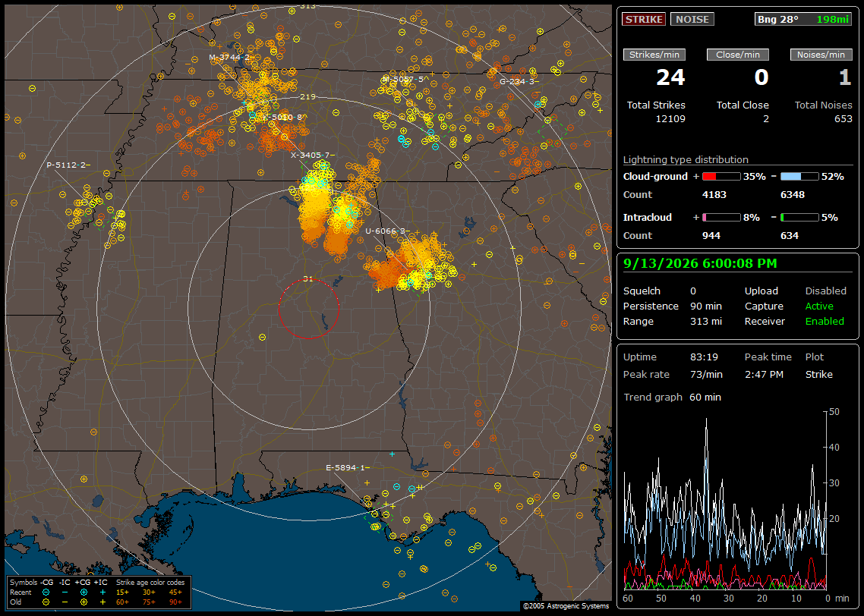Switch to the NOISE mode button
864x616 pixels.
click(x=692, y=19)
